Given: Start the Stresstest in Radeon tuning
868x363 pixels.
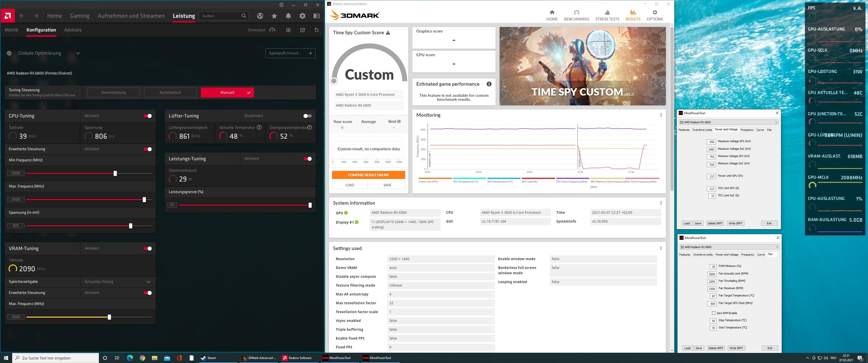Looking at the screenshot, I should (x=261, y=30).
